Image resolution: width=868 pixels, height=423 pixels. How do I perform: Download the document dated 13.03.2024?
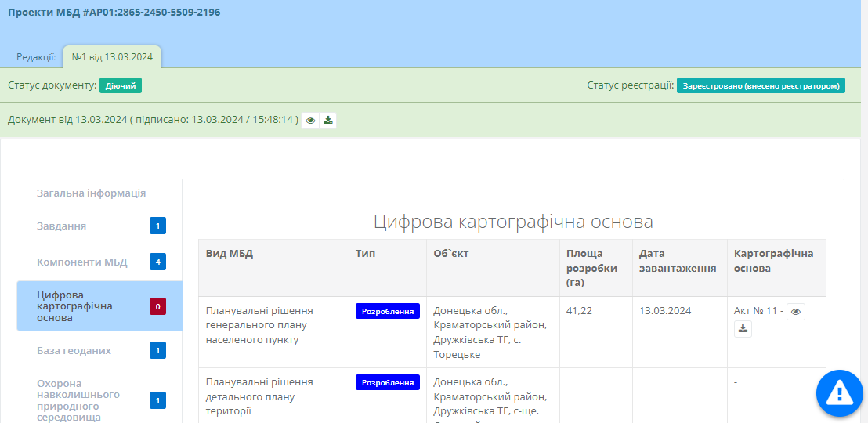(x=328, y=121)
